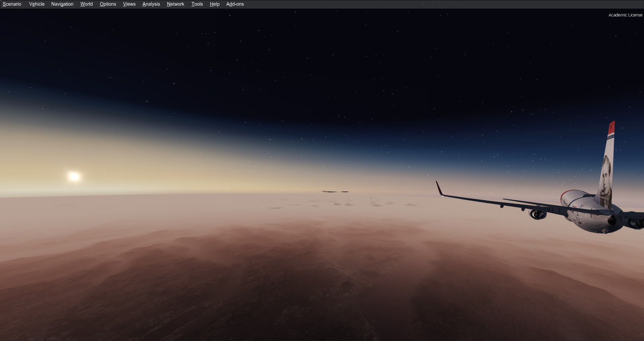
Task: Open the Network menu
Action: click(175, 4)
